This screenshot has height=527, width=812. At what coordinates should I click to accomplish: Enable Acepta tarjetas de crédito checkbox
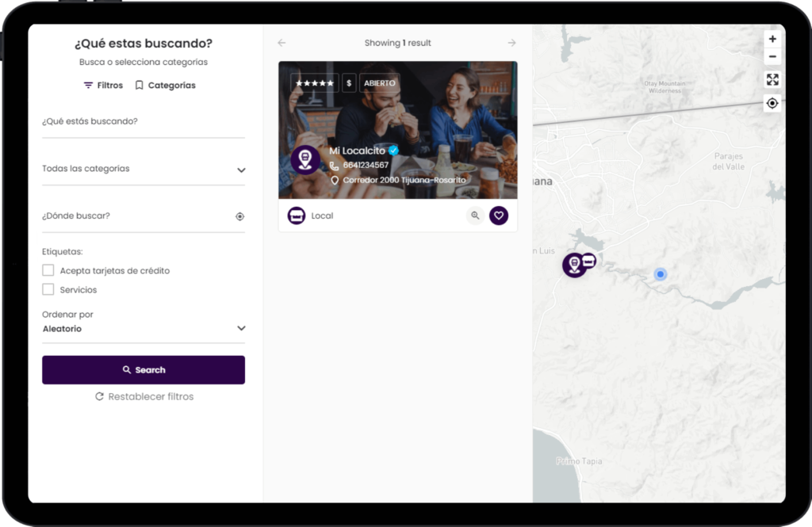pyautogui.click(x=48, y=271)
